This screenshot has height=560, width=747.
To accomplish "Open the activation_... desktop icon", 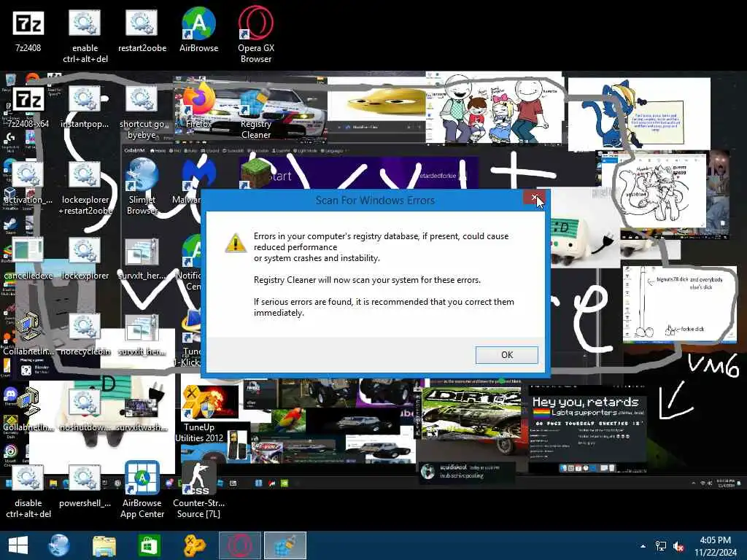I will [28, 182].
